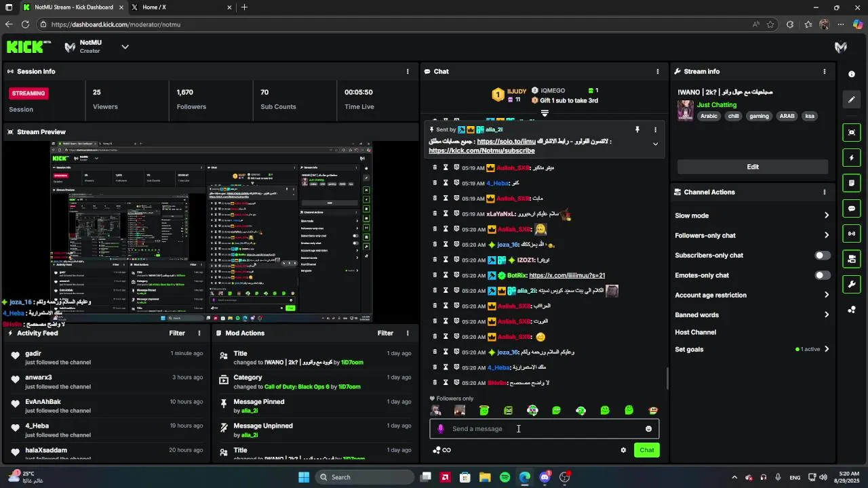Open the NotMU profile logo at top right
Image resolution: width=868 pixels, height=488 pixels.
pos(840,47)
